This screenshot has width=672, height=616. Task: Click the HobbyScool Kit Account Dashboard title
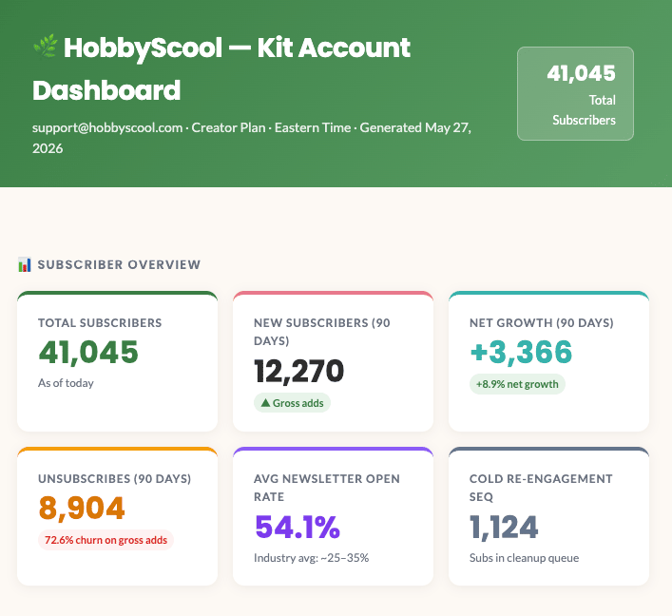221,68
